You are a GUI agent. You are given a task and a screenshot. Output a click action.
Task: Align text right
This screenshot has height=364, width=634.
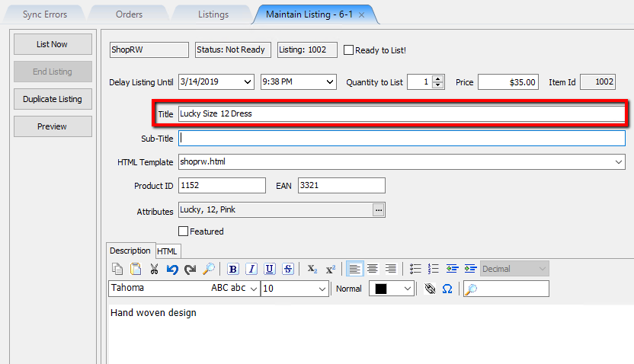click(391, 269)
